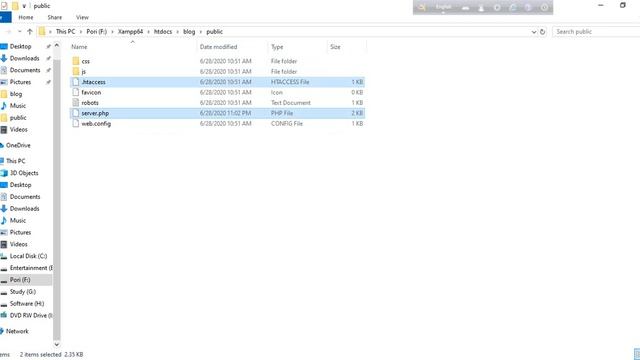Open the blog folder in Quick access
Image resolution: width=640 pixels, height=360 pixels.
pyautogui.click(x=16, y=94)
